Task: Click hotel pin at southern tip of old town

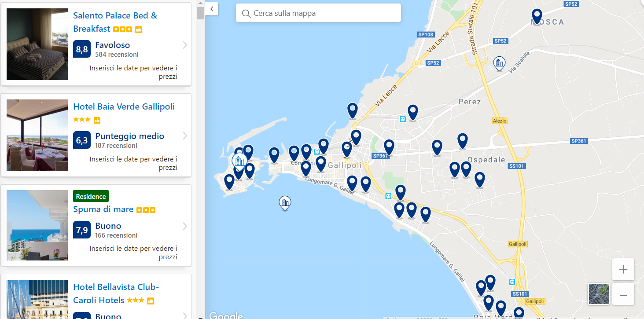Action: [x=229, y=182]
